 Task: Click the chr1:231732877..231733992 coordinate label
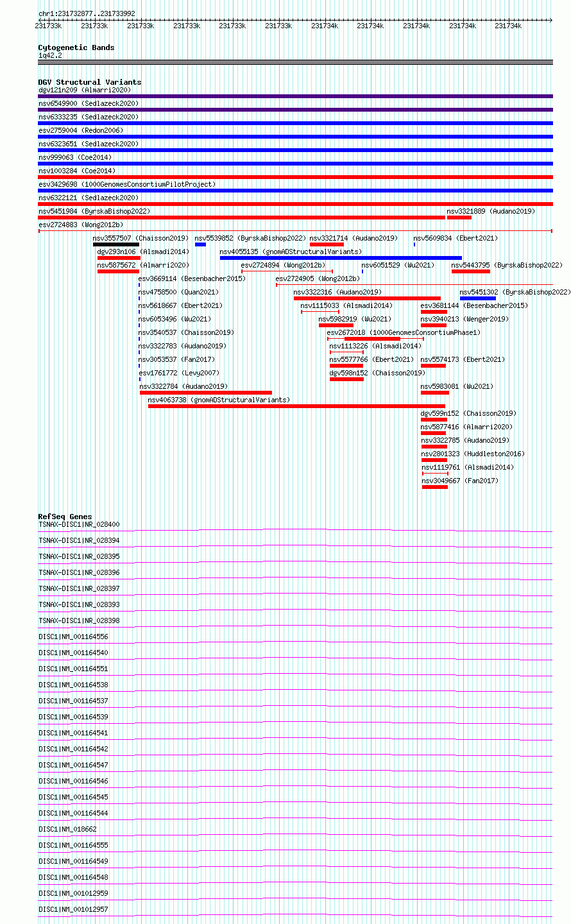point(87,13)
